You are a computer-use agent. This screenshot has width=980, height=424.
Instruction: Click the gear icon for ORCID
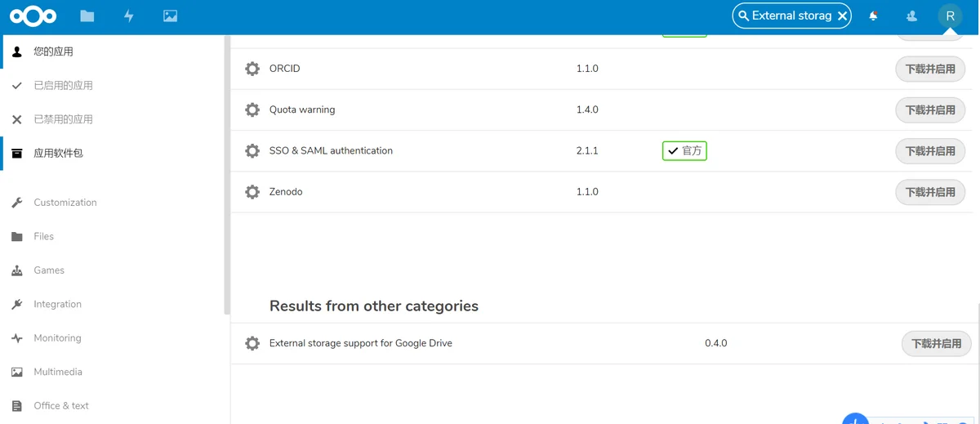pos(252,69)
